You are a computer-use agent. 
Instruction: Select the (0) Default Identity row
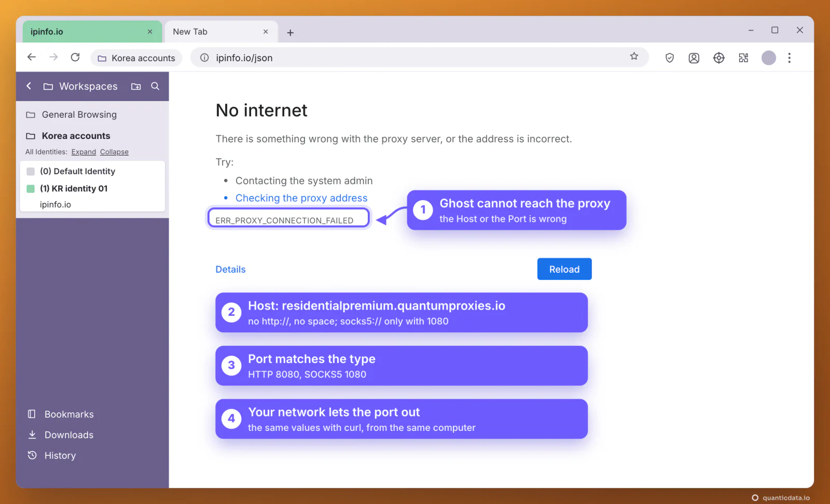(92, 171)
